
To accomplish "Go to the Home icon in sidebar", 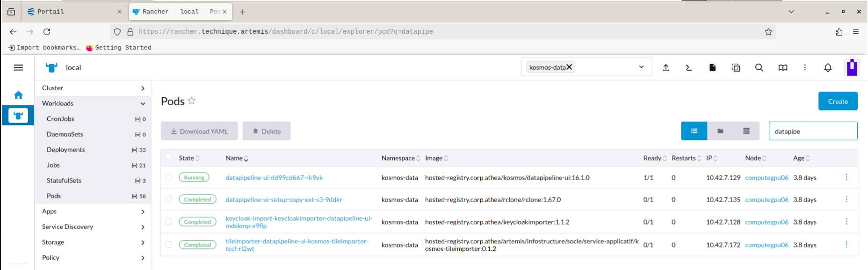I will coord(18,95).
